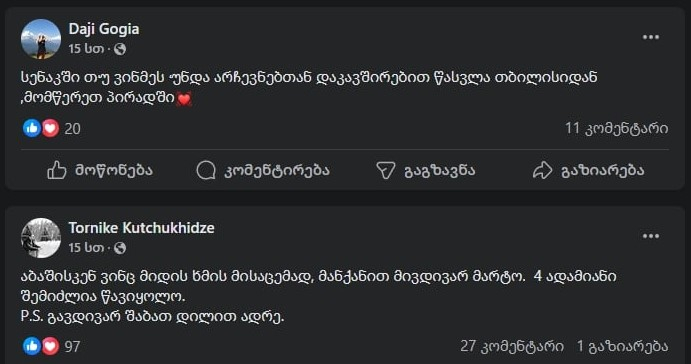
Task: Click the Daji Gogia name link
Action: point(104,29)
